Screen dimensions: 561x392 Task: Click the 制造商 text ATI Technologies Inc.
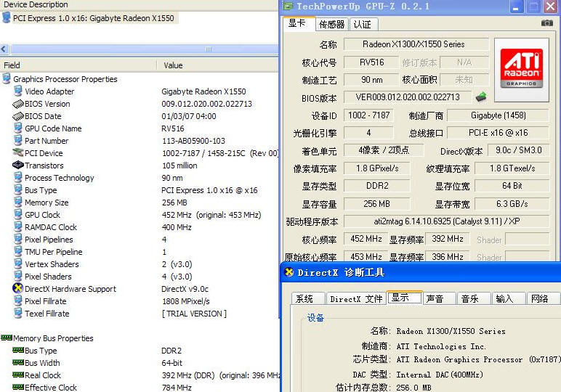(441, 346)
